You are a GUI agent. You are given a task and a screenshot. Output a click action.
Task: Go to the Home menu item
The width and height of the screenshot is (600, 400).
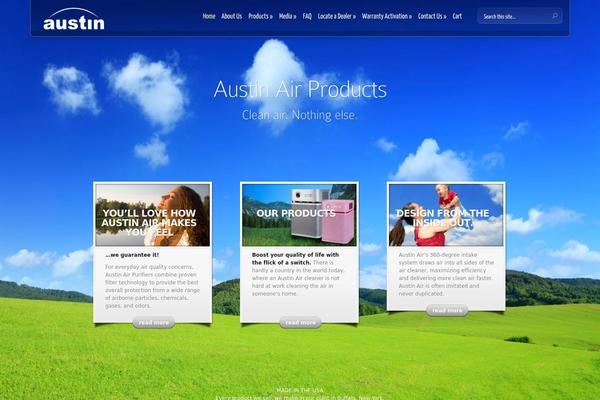click(x=209, y=16)
